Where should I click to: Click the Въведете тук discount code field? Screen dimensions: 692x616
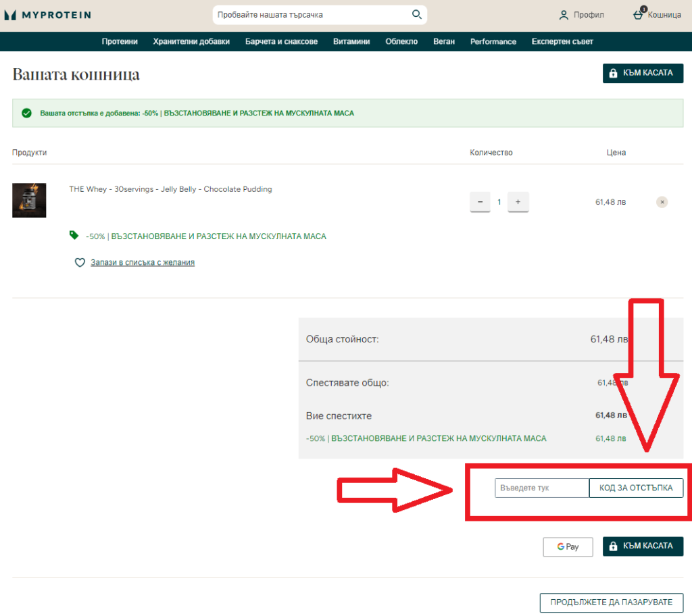pos(542,488)
